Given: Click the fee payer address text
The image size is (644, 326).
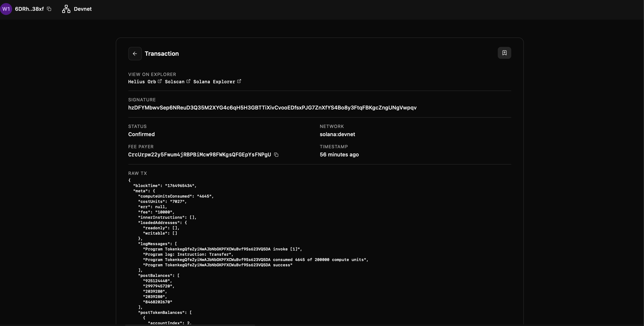Looking at the screenshot, I should (x=199, y=154).
